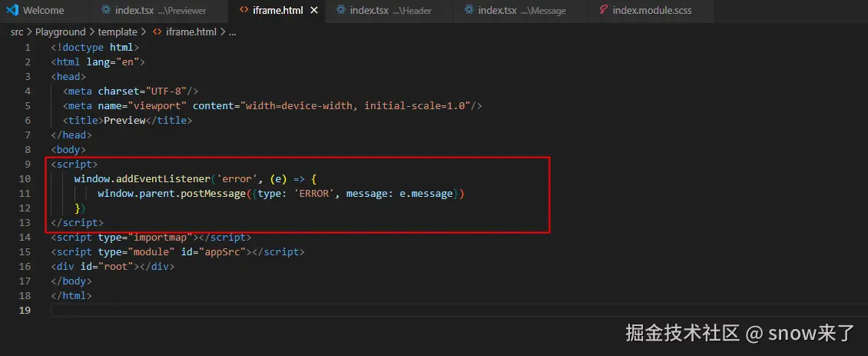The height and width of the screenshot is (356, 868).
Task: Click the VS Code icon on Welcome tab
Action: click(13, 11)
